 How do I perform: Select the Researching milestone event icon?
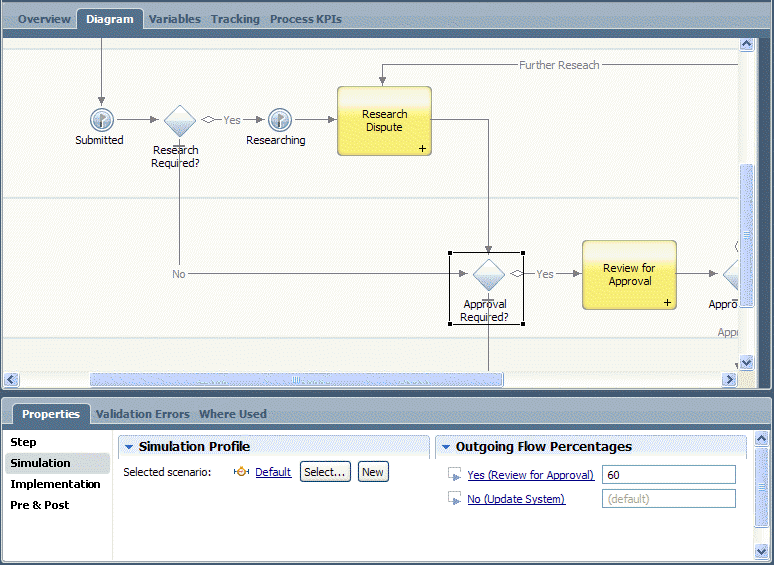280,119
